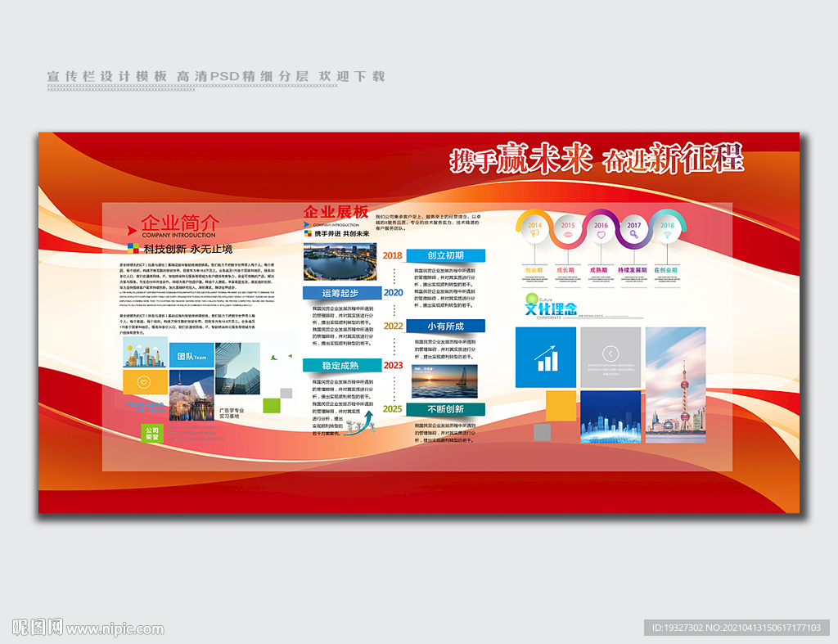Tap the Wi-Fi icon under year 2018
The image size is (838, 644).
668,234
